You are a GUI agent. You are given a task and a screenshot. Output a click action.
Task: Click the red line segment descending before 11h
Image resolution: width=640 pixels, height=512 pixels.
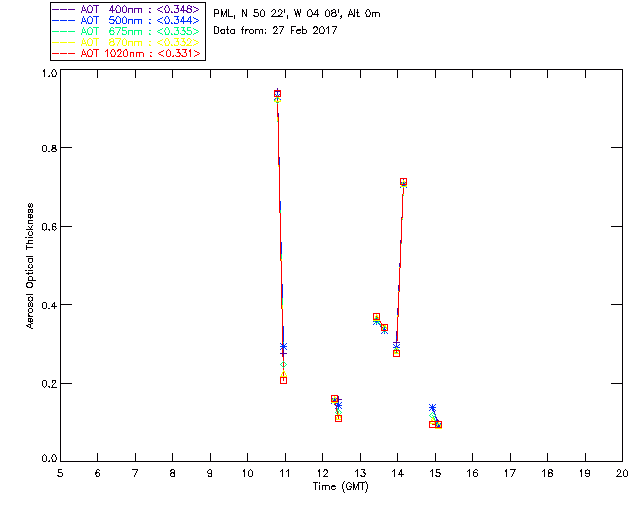tap(280, 237)
